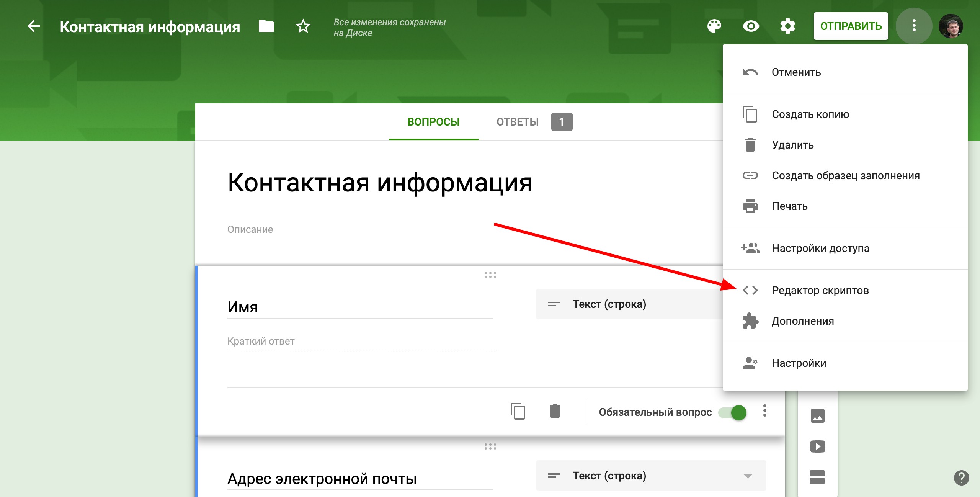The image size is (980, 497).
Task: Preview the form with eye icon
Action: point(751,26)
